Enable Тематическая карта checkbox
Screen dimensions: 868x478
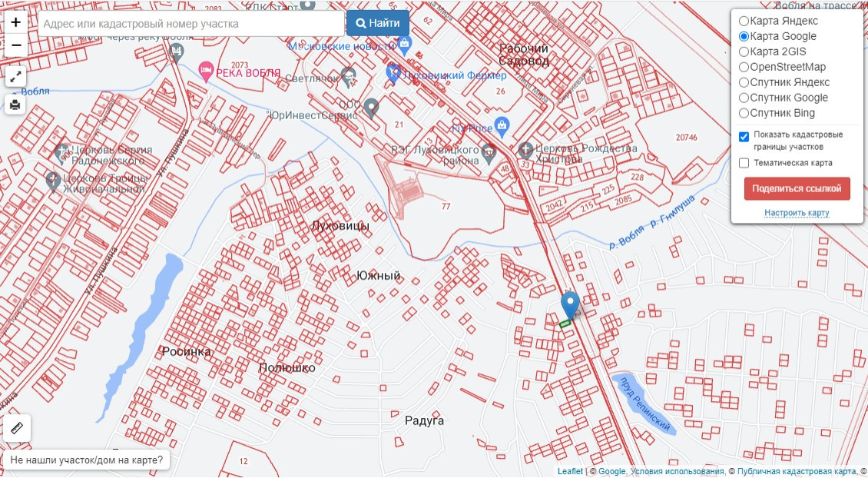[744, 163]
